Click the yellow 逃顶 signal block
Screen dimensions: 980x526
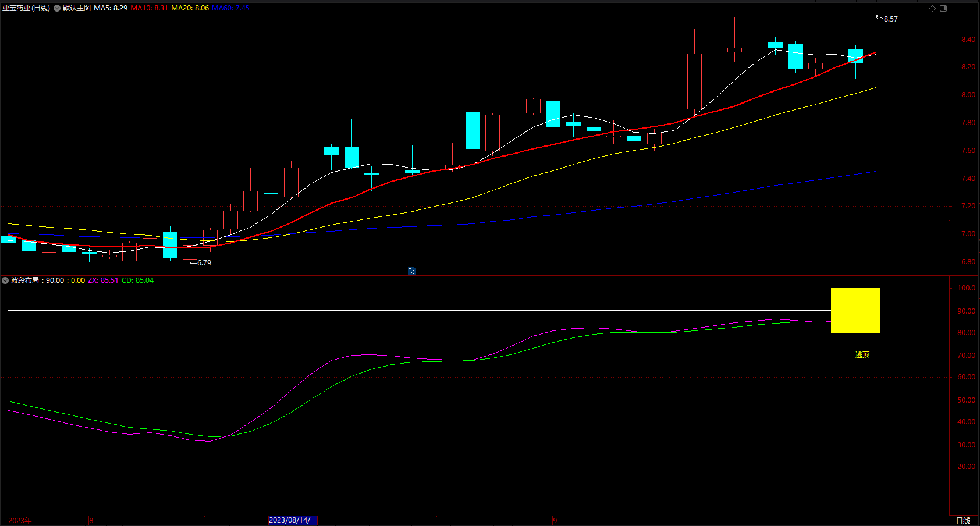point(855,311)
